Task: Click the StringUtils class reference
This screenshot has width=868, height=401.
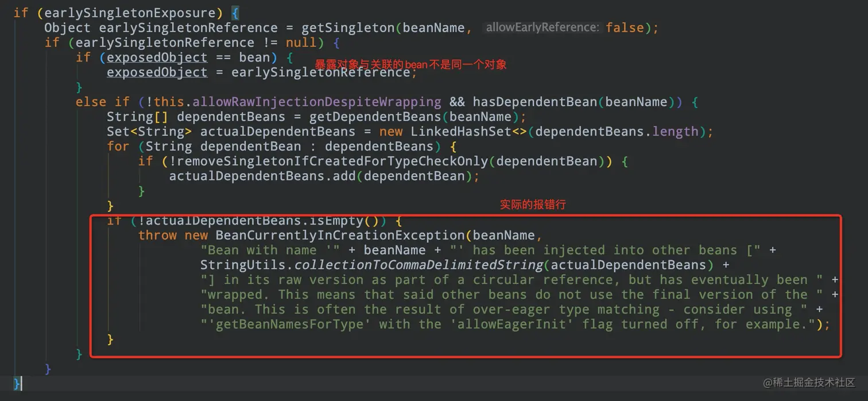Action: click(x=243, y=265)
